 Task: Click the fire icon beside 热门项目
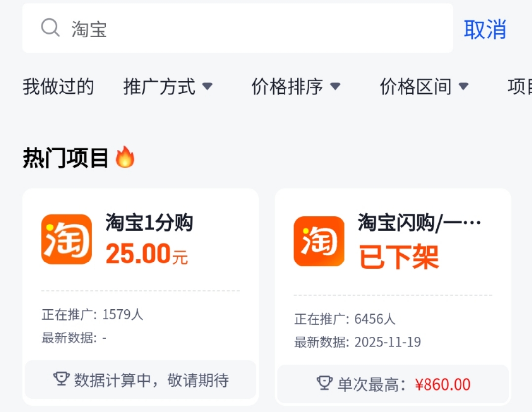[125, 158]
